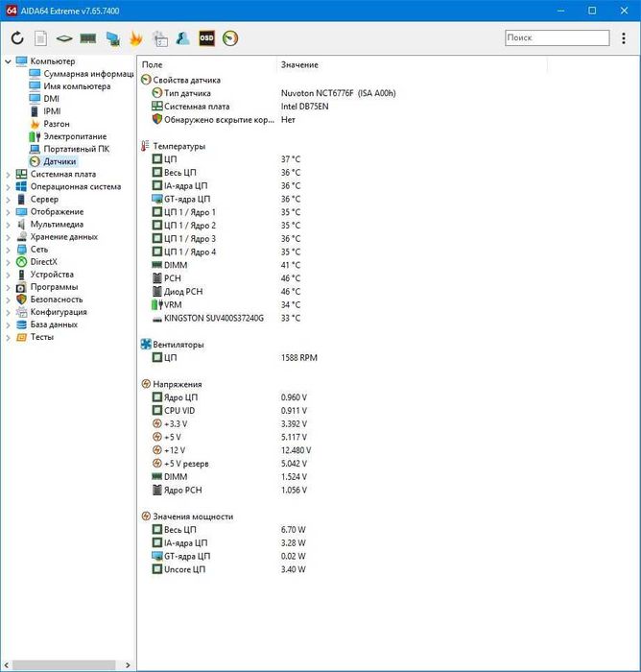641x672 pixels.
Task: Click the motherboard chip toolbar icon
Action: [x=64, y=38]
